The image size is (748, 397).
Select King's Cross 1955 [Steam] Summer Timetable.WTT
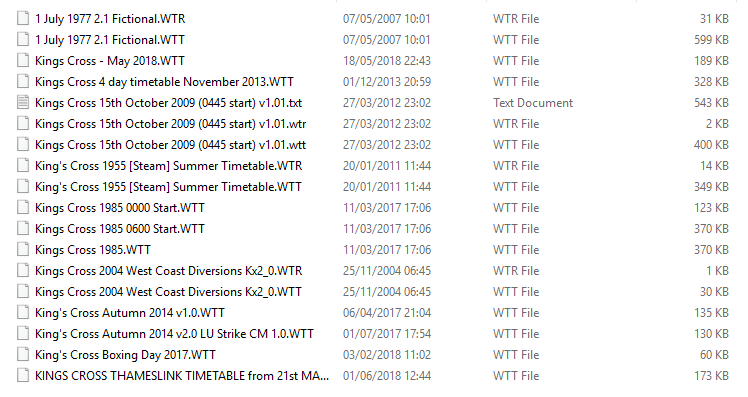click(168, 187)
